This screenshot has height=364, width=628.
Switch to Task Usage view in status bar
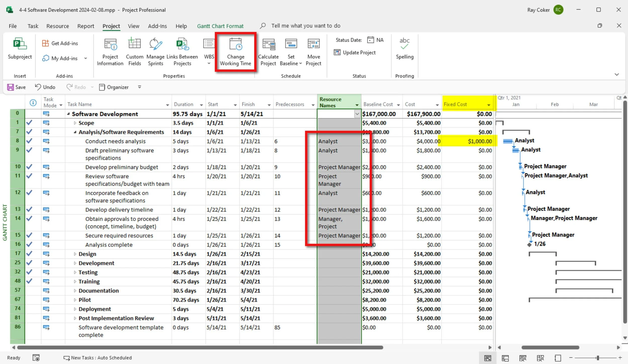click(x=505, y=358)
